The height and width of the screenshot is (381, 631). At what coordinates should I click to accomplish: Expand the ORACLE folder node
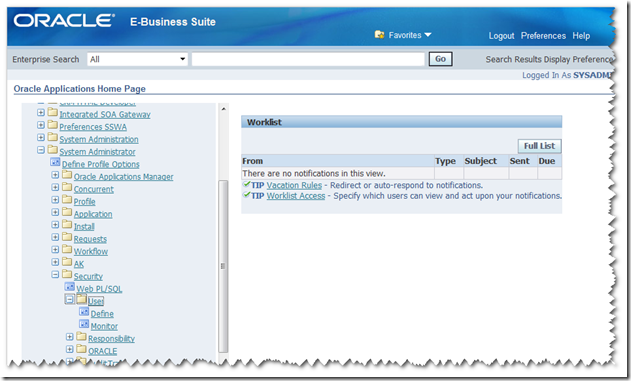pyautogui.click(x=70, y=350)
